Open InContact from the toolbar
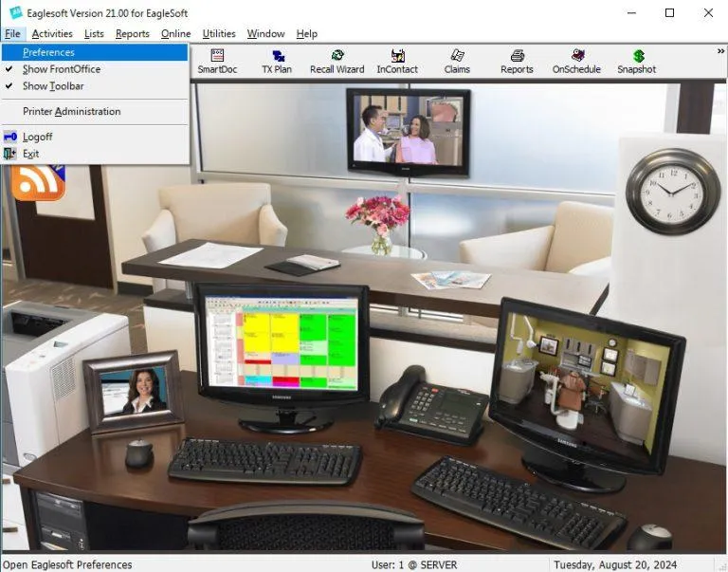Viewport: 728px width, 572px height. click(x=397, y=62)
